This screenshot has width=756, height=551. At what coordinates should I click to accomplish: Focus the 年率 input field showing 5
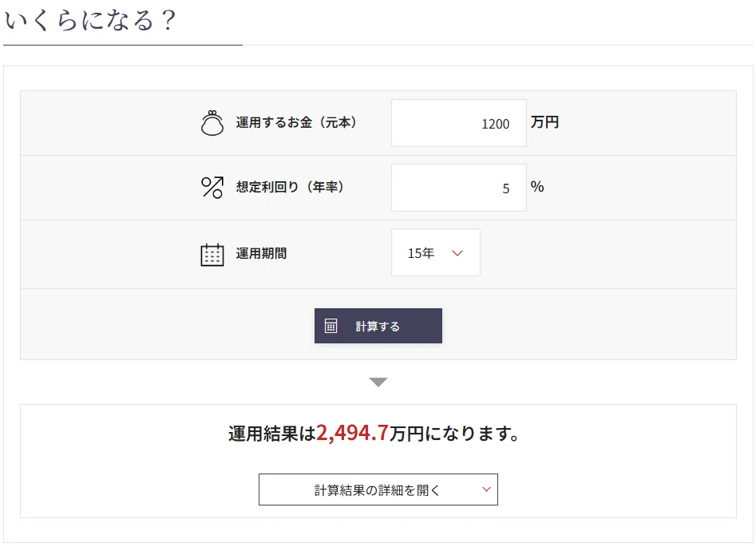click(x=458, y=188)
